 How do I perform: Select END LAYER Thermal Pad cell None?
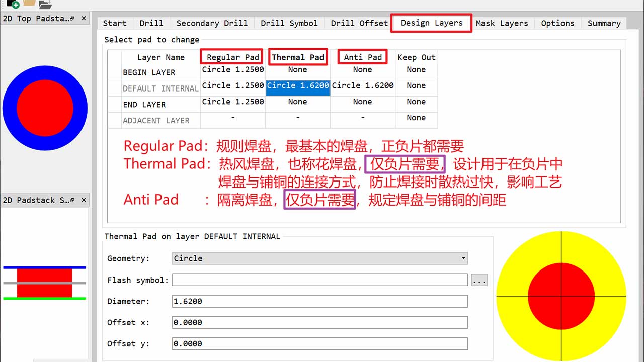(x=298, y=104)
